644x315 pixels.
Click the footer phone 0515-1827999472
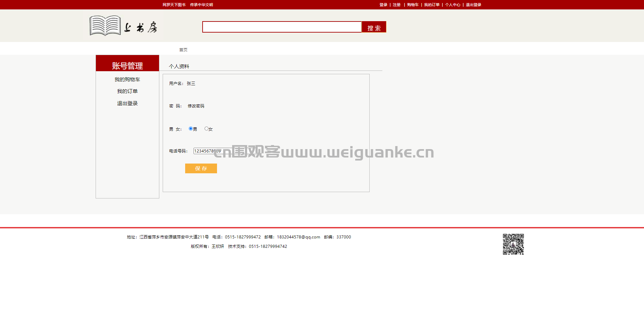point(243,237)
